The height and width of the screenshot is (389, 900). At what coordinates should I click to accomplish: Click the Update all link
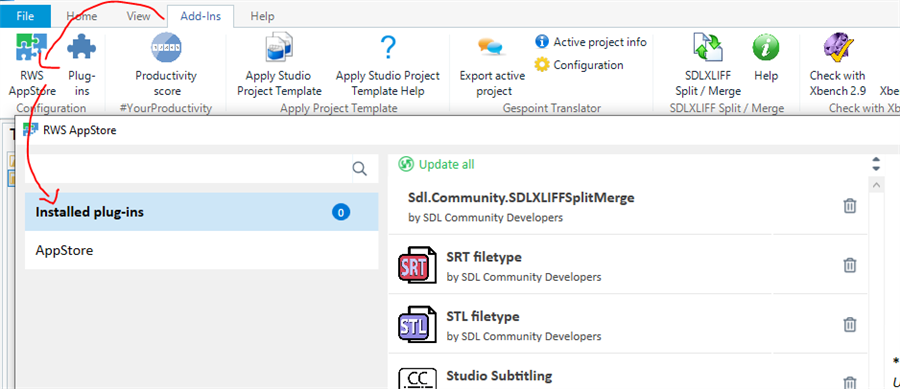(x=447, y=165)
